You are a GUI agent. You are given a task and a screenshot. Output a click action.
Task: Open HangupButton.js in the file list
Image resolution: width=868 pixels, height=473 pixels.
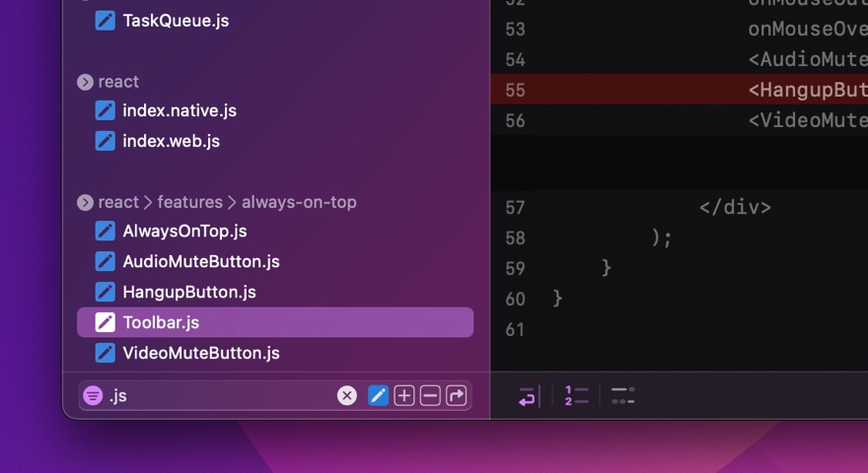tap(188, 292)
